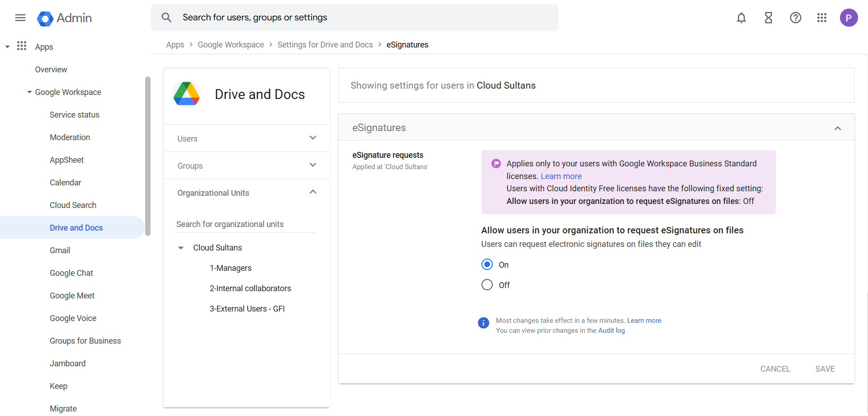Collapse the eSignatures panel
Screen dimensions: 868x416
[837, 128]
